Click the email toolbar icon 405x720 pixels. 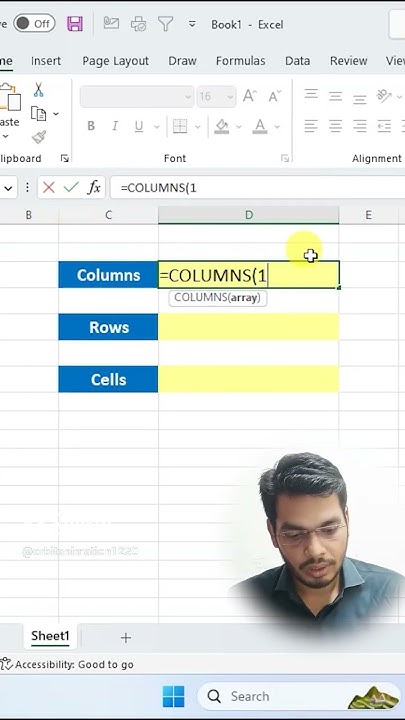pyautogui.click(x=111, y=23)
